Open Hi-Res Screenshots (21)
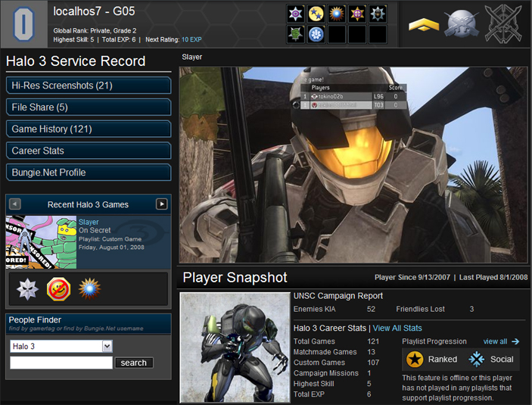The image size is (532, 405). [x=89, y=86]
